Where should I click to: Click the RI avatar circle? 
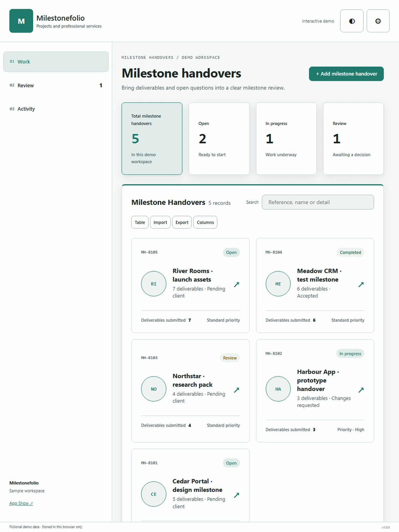[x=154, y=284]
